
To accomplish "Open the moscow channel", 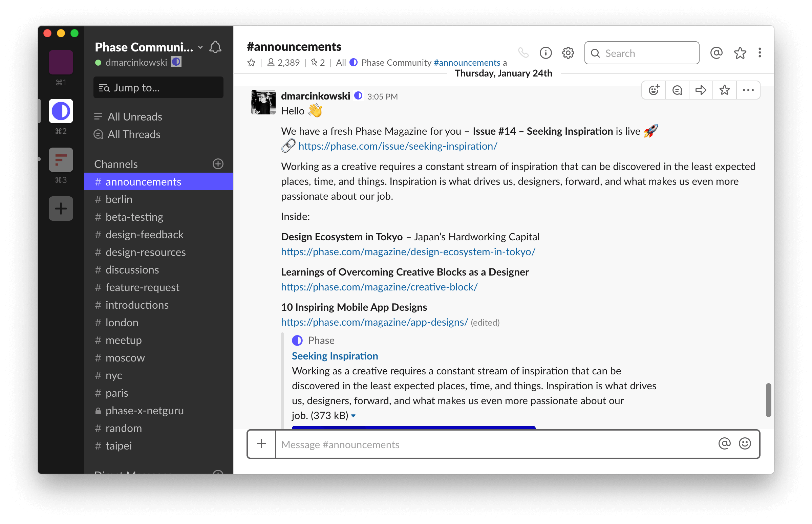I will [158, 357].
